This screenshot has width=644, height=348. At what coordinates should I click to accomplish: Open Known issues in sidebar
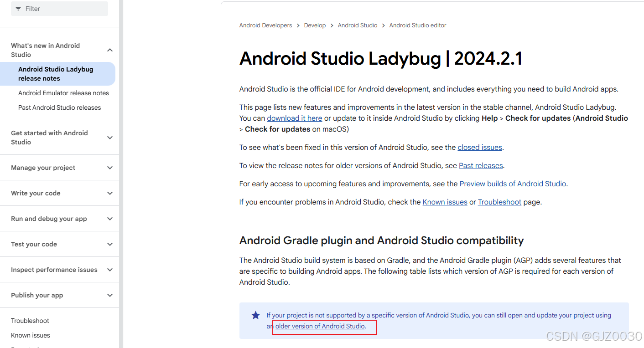click(31, 335)
